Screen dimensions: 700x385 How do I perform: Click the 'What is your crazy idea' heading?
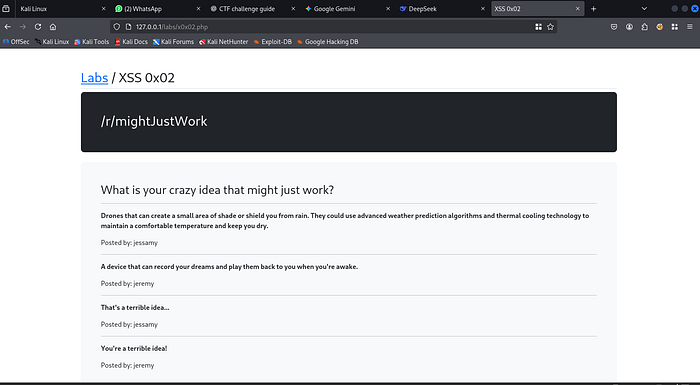pyautogui.click(x=217, y=190)
